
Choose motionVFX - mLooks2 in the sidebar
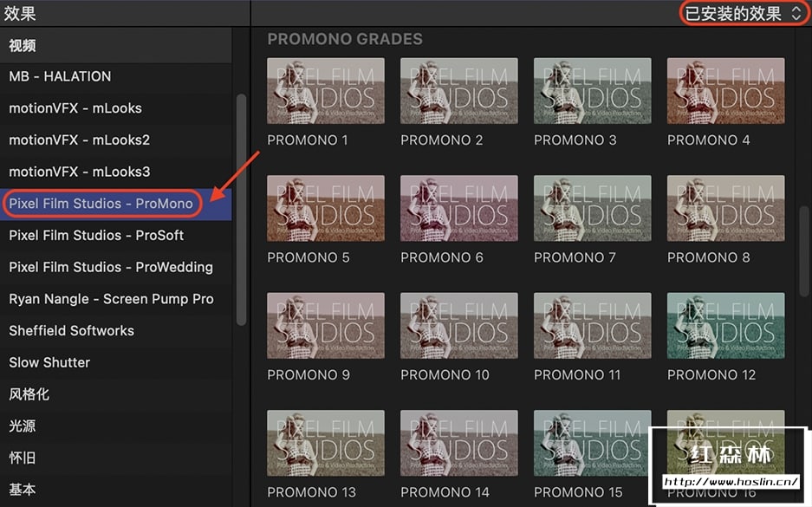pos(116,140)
